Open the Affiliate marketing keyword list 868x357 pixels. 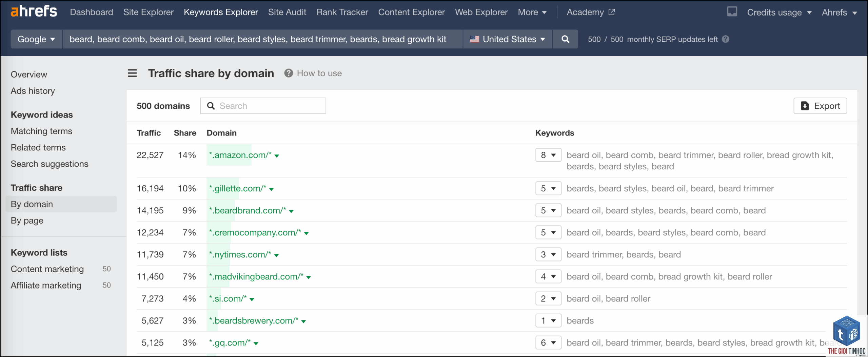(46, 286)
